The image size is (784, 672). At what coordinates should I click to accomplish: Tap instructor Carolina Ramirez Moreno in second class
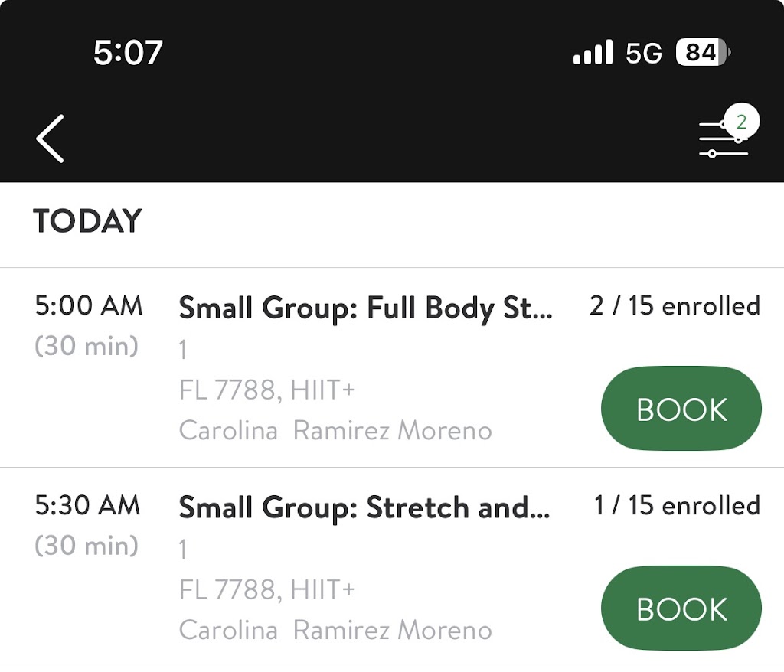pos(335,630)
